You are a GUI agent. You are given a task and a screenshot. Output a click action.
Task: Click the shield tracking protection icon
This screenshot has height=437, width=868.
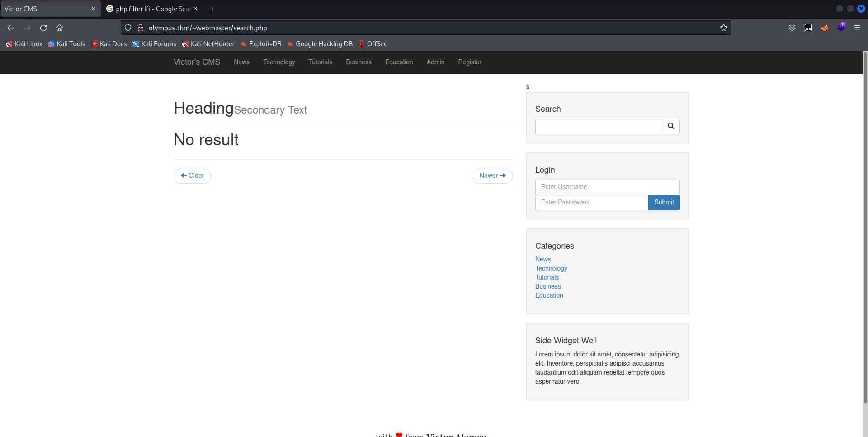(128, 28)
